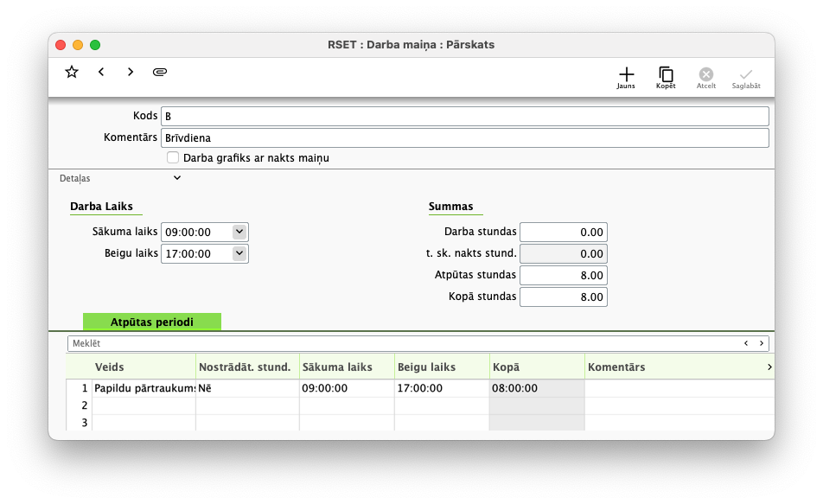This screenshot has width=823, height=504.
Task: Select the Atpūtas periodi tab
Action: click(x=151, y=322)
